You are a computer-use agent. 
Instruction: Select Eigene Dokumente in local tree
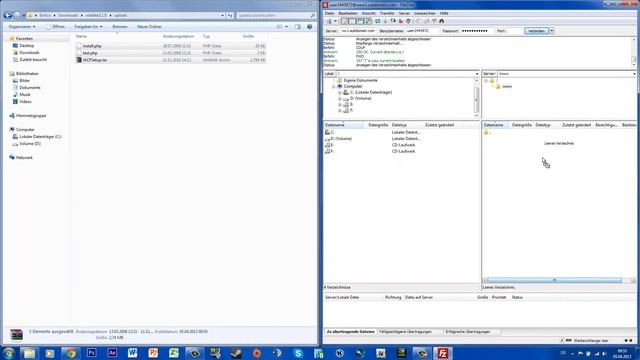[360, 80]
